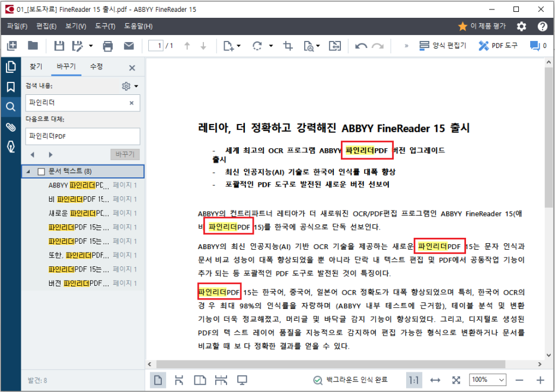Open help with question mark icon
Viewport: 555px width, 392px height.
coord(543,26)
